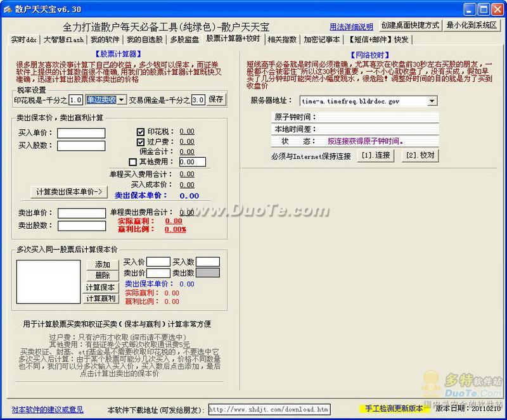Click the greyed 卖出数 field
The height and width of the screenshot is (420, 507).
208,273
